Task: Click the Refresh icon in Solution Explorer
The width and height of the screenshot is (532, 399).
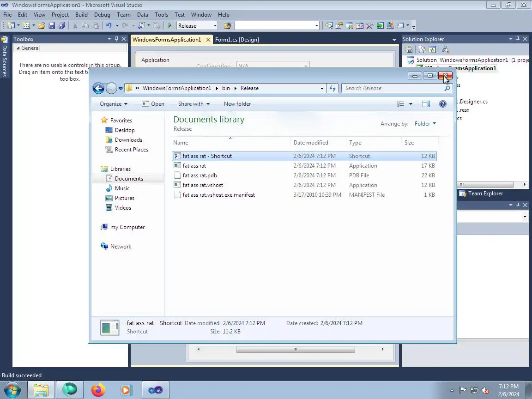Action: pos(432,49)
